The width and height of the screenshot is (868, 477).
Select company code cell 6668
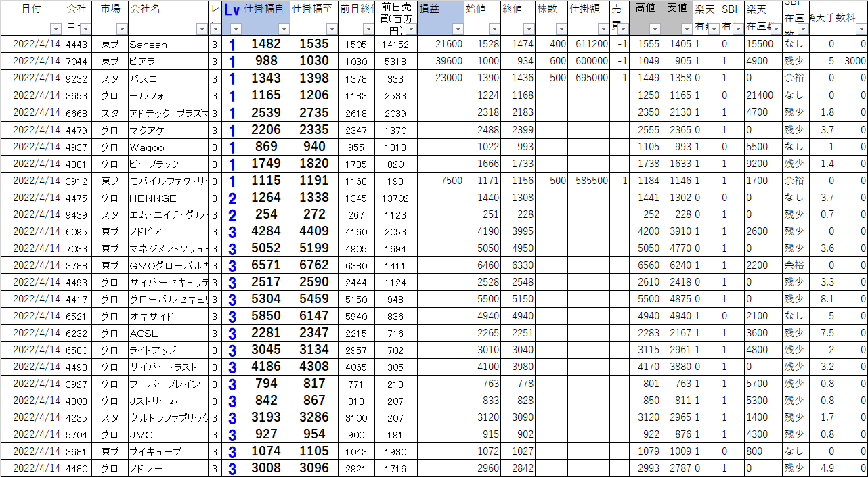(x=77, y=112)
